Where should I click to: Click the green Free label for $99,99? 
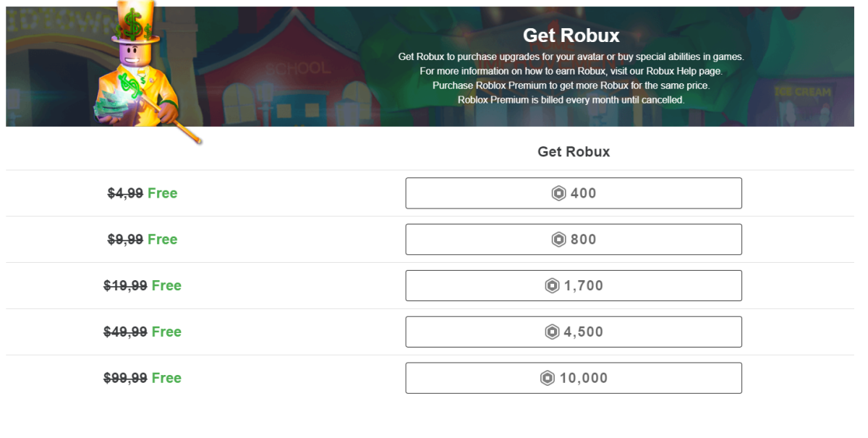coord(167,379)
